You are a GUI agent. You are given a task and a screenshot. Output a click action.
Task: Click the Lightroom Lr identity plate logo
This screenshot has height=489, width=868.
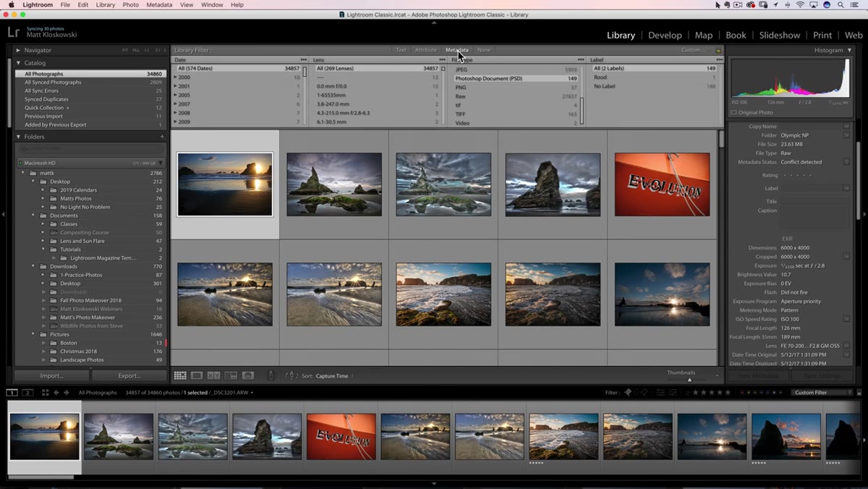[x=13, y=32]
